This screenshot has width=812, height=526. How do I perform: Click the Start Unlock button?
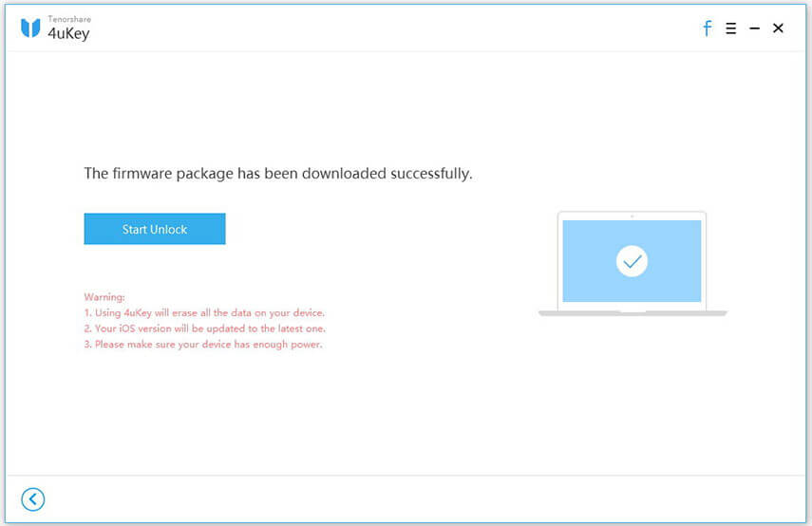(154, 229)
